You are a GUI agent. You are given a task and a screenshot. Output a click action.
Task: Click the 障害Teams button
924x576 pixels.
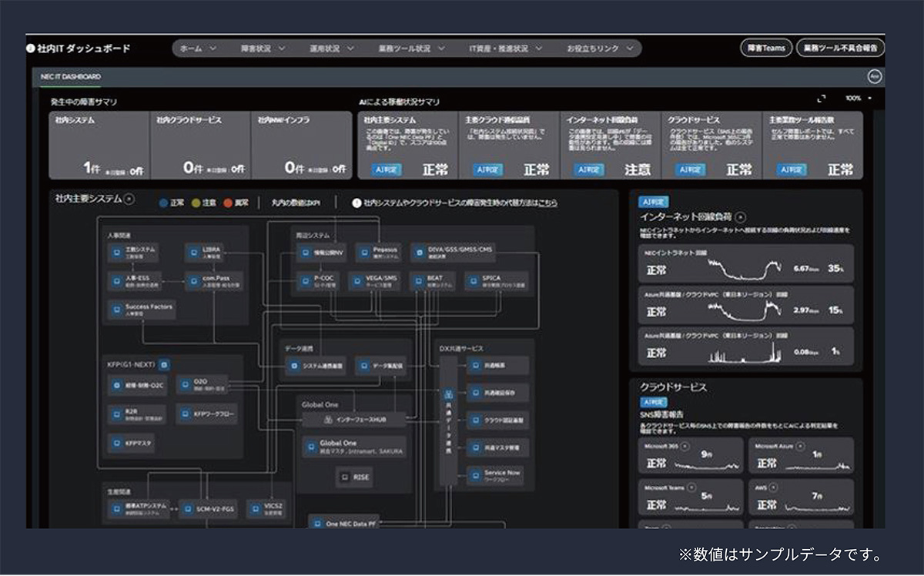point(766,49)
